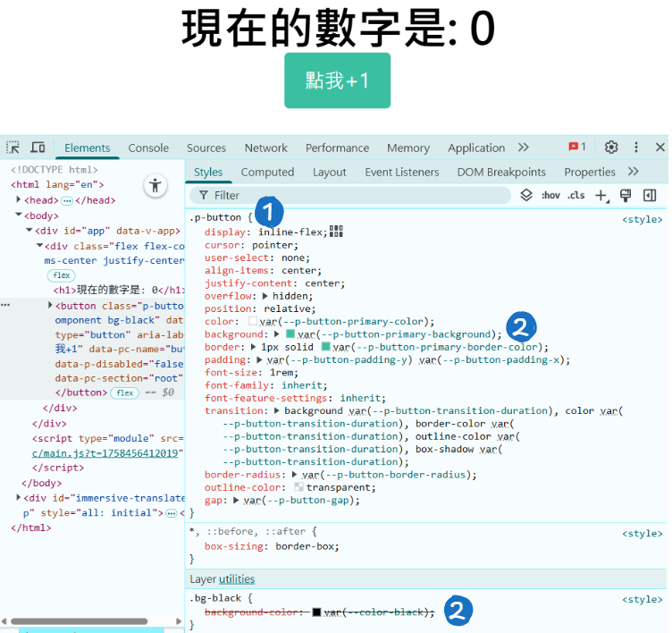Viewport: 672px width, 633px height.
Task: Click the flex badge beside </button>
Action: click(125, 392)
